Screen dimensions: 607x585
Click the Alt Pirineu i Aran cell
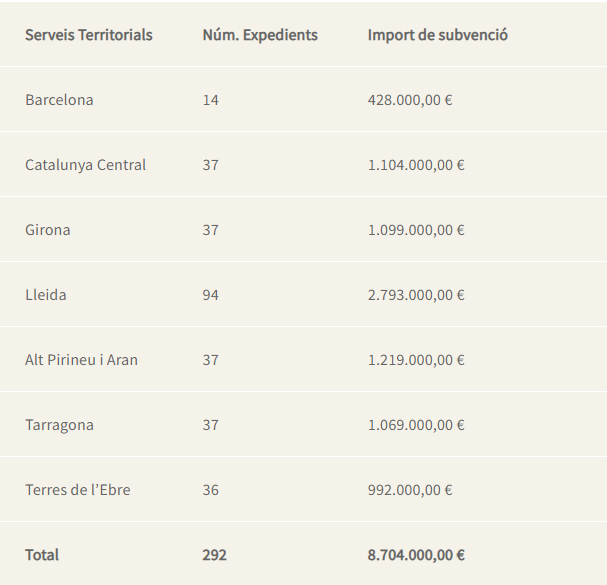pyautogui.click(x=81, y=360)
